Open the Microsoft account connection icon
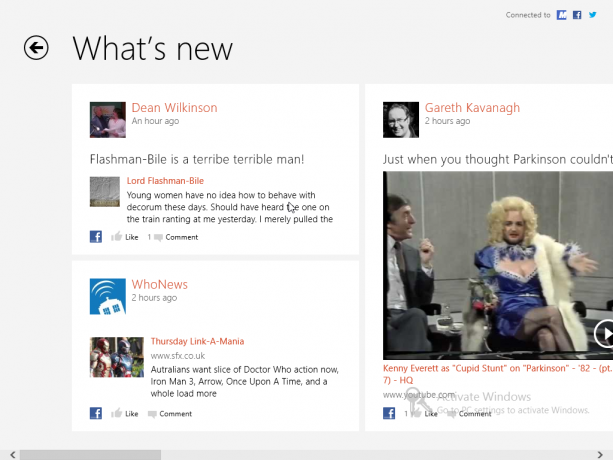Screen dimensions: 613x460 (x=561, y=15)
